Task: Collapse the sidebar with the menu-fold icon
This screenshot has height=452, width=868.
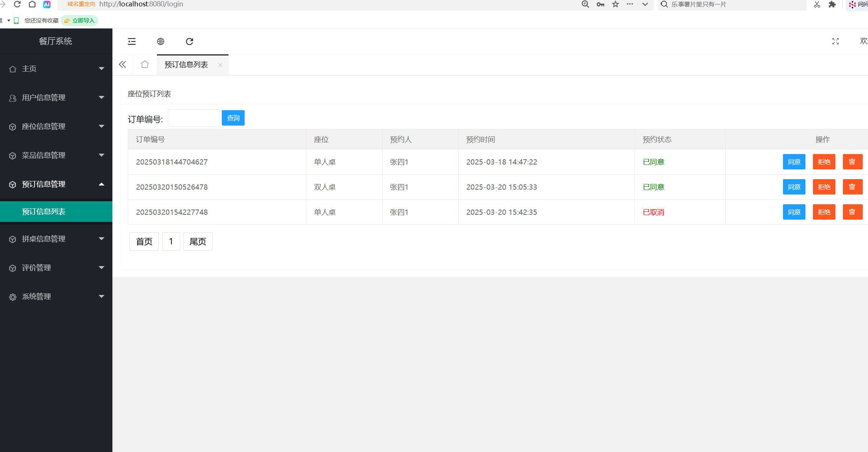Action: (131, 41)
